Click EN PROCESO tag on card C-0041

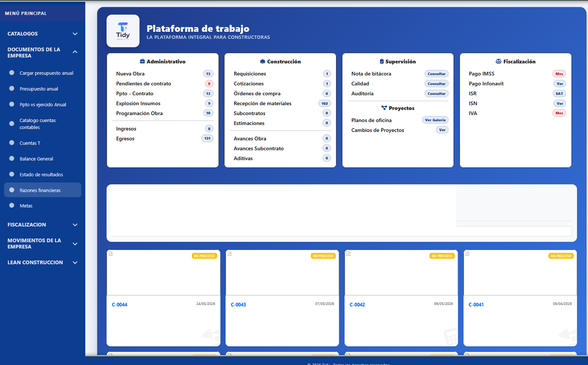561,256
